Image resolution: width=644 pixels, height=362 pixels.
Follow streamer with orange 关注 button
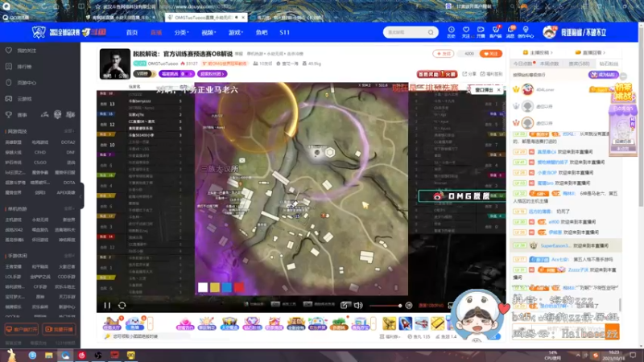click(x=491, y=54)
